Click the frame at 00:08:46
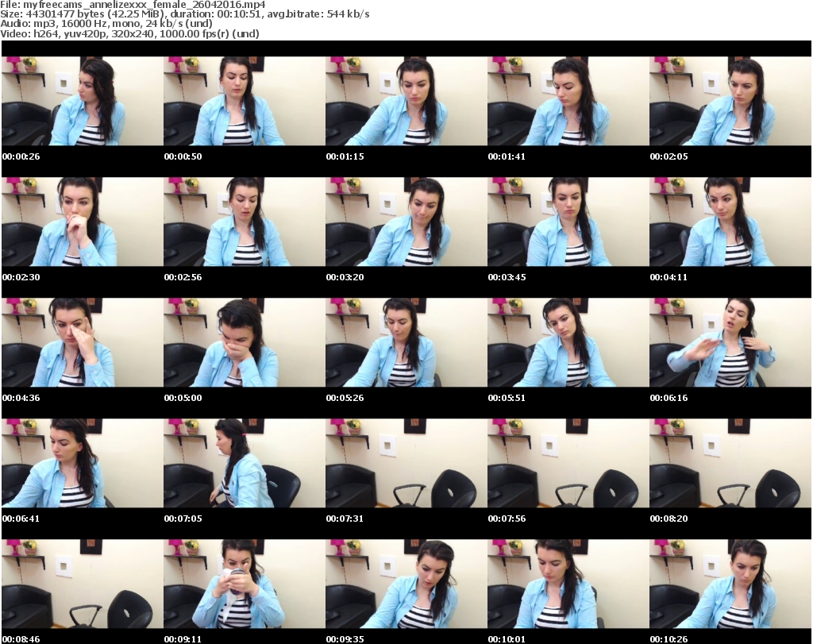 [82, 584]
